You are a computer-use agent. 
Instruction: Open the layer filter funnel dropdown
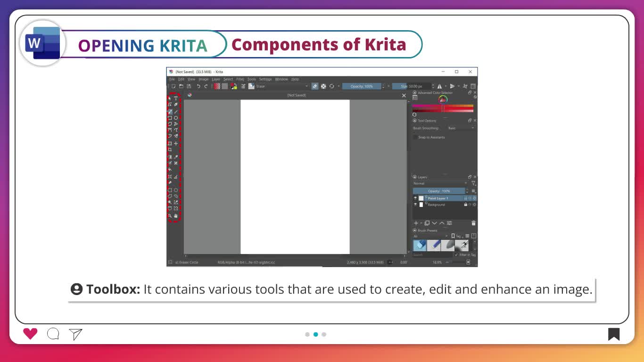[x=473, y=183]
